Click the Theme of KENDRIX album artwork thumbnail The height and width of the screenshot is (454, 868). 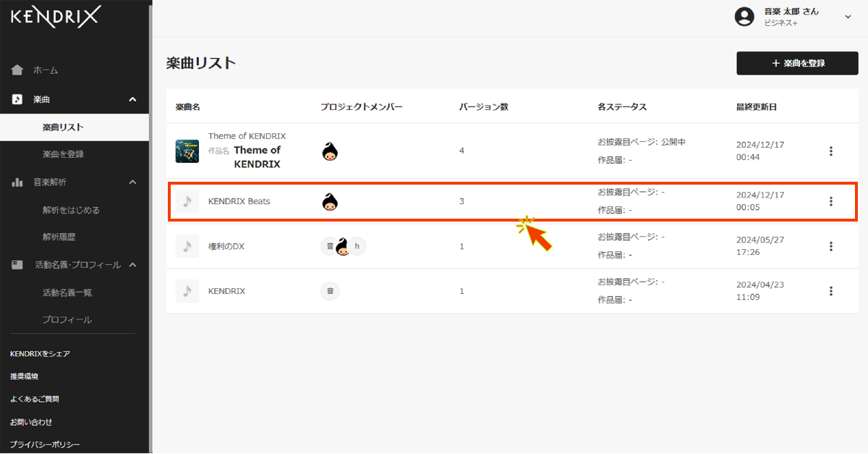point(187,151)
